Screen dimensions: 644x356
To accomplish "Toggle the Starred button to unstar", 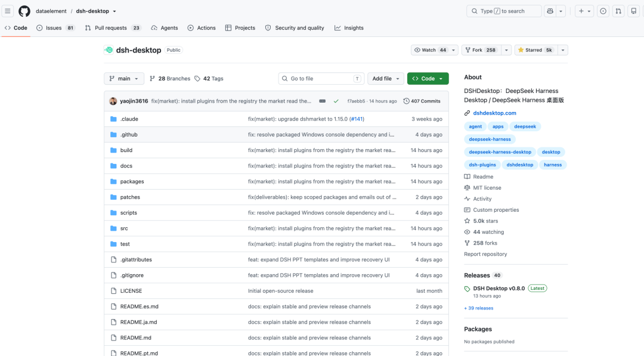I will 535,50.
